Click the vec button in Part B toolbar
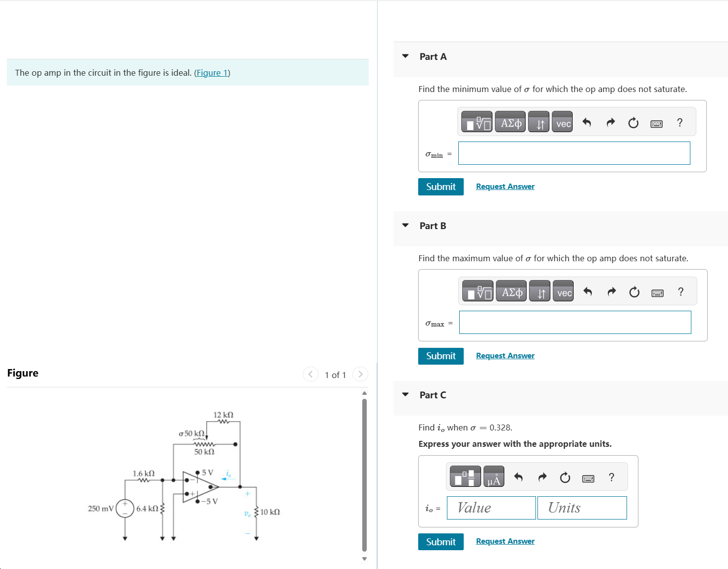Screen dimensions: 728x569 click(563, 291)
